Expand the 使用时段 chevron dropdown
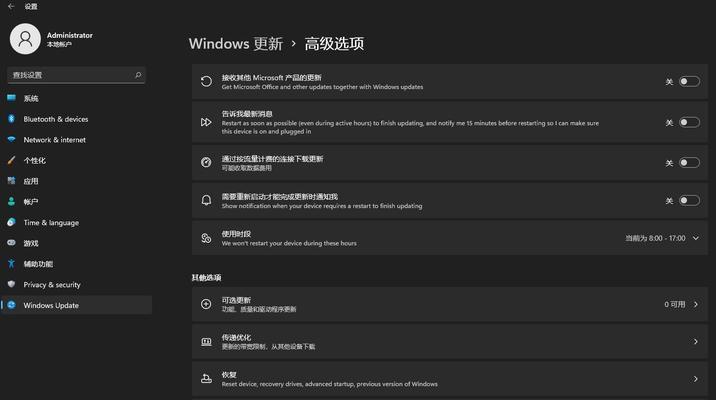This screenshot has height=400, width=716. click(695, 238)
